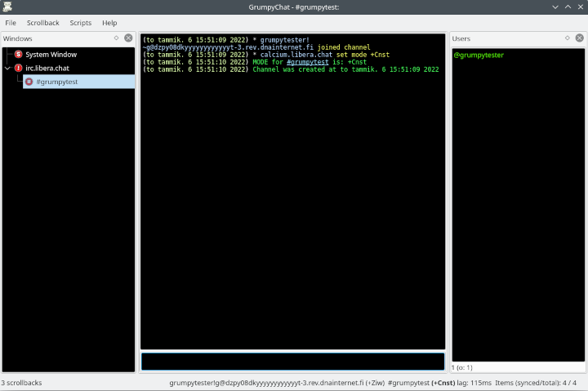Click the irc.libera.chat server entry
The height and width of the screenshot is (391, 588).
tap(47, 69)
